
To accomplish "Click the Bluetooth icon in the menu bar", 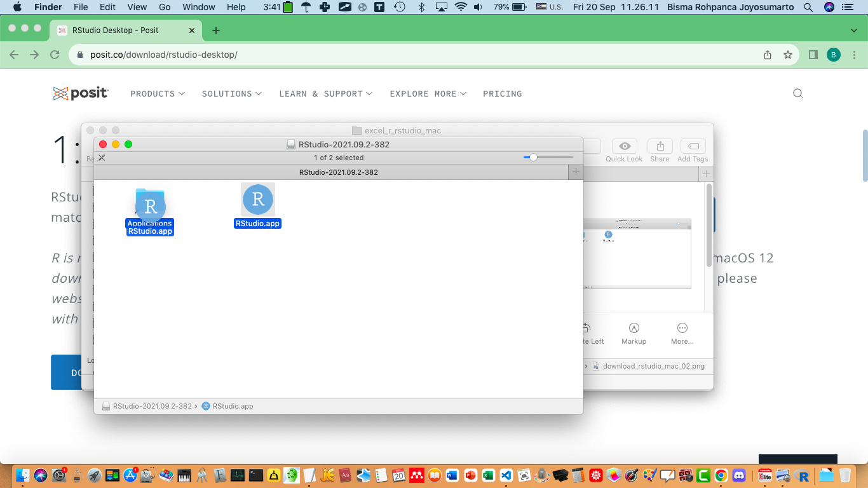I will click(x=421, y=7).
